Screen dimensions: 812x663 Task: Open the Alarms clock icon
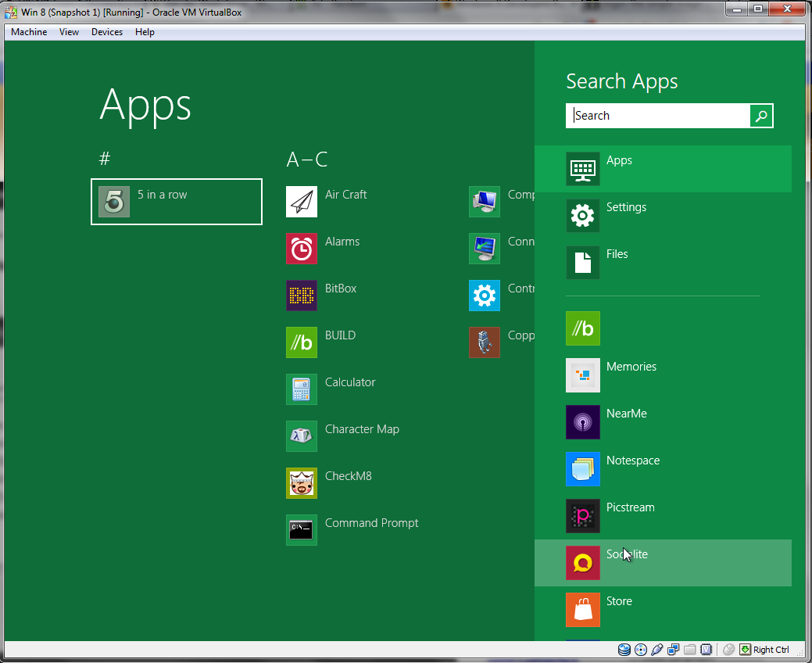pos(302,249)
